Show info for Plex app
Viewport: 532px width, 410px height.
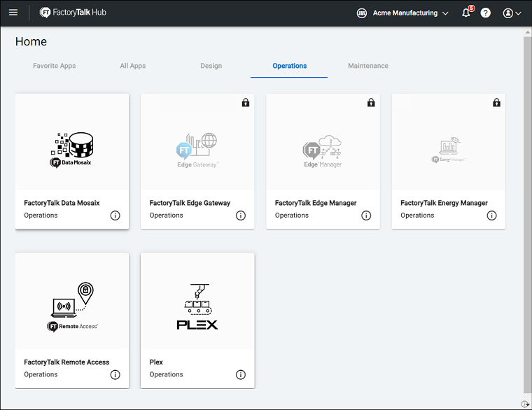[241, 375]
